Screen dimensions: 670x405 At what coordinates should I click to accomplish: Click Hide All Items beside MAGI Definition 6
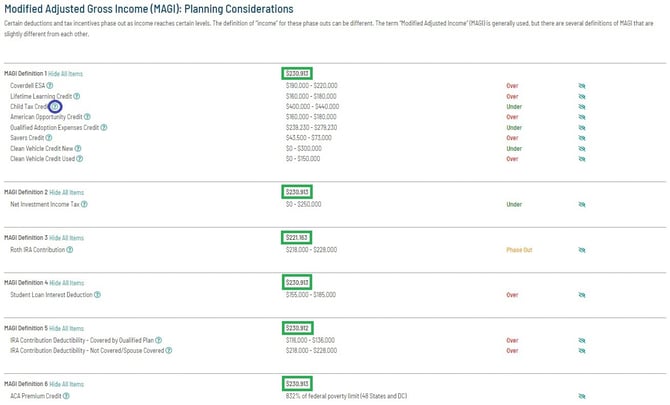67,386
